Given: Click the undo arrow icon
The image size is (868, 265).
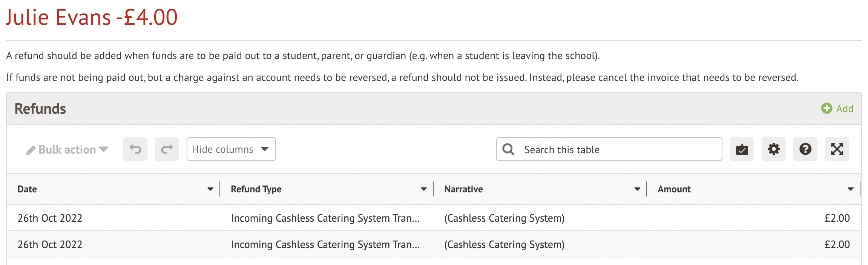Looking at the screenshot, I should 135,149.
